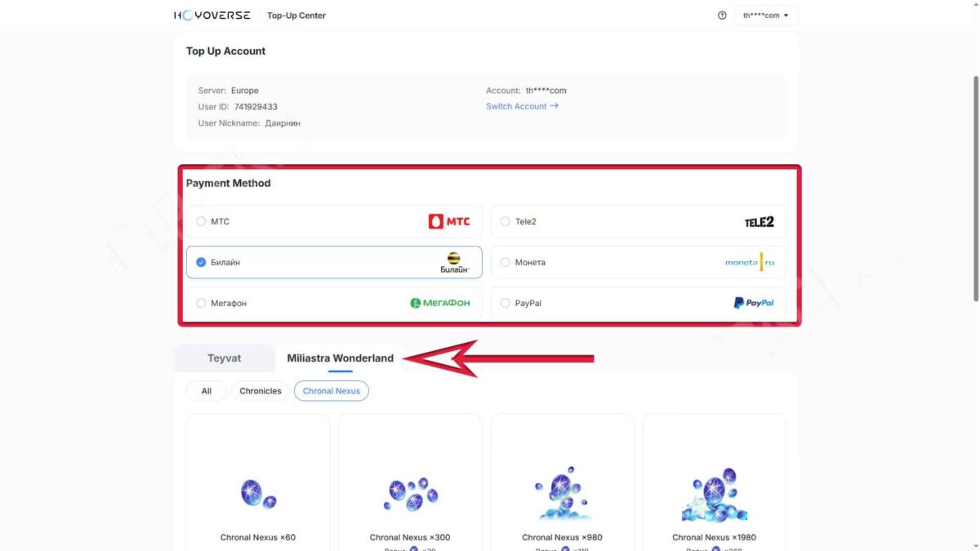Select the Мегафон radio option

tap(201, 303)
